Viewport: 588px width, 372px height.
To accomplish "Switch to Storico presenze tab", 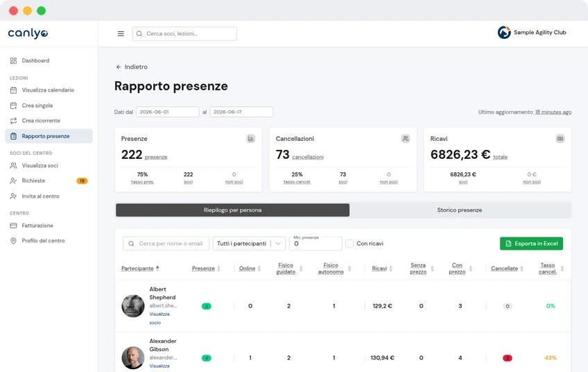I will click(460, 210).
